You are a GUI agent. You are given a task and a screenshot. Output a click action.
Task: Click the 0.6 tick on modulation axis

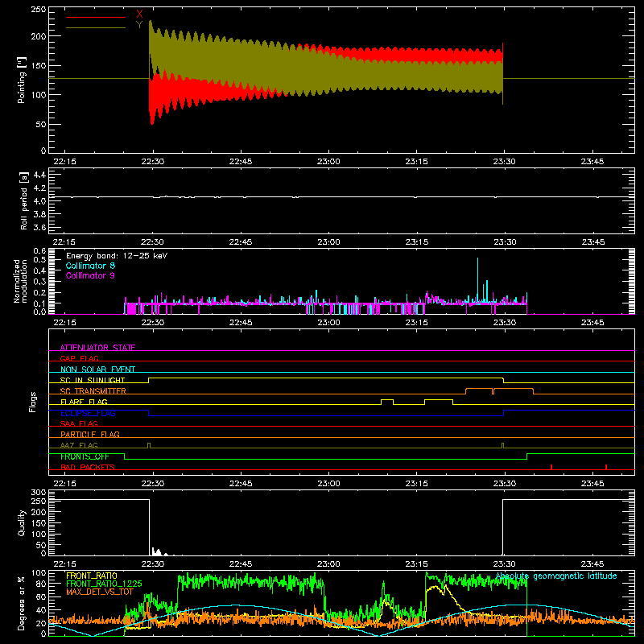point(39,251)
